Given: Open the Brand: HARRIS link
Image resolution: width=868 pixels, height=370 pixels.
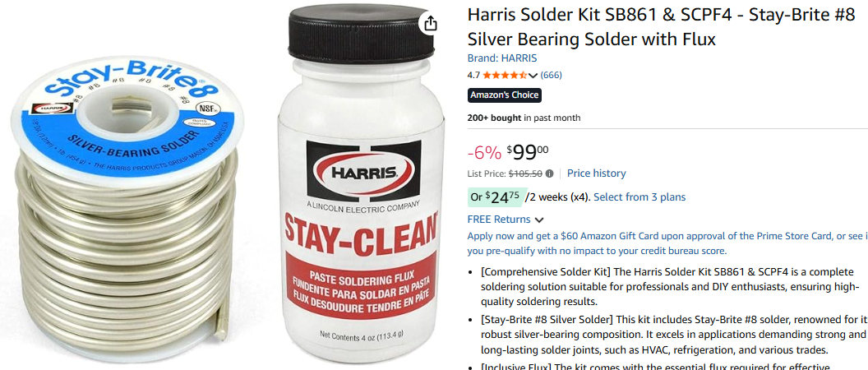Looking at the screenshot, I should [502, 58].
